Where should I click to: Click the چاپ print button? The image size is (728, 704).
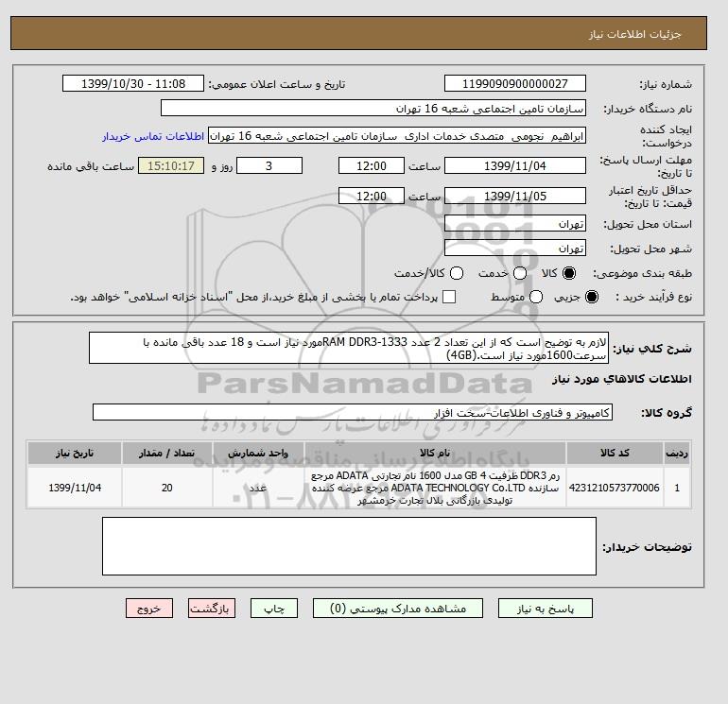coord(274,609)
